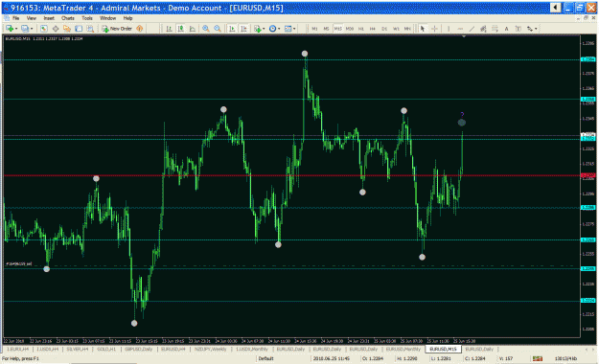Switch to the EURUSD,Monthly chart tab
Screen dimensions: 599x364
pyautogui.click(x=403, y=349)
